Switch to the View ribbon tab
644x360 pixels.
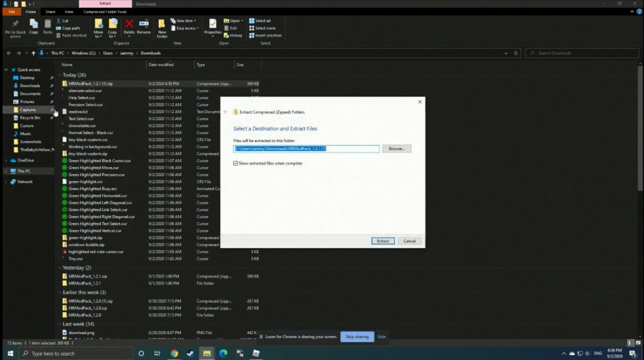69,12
